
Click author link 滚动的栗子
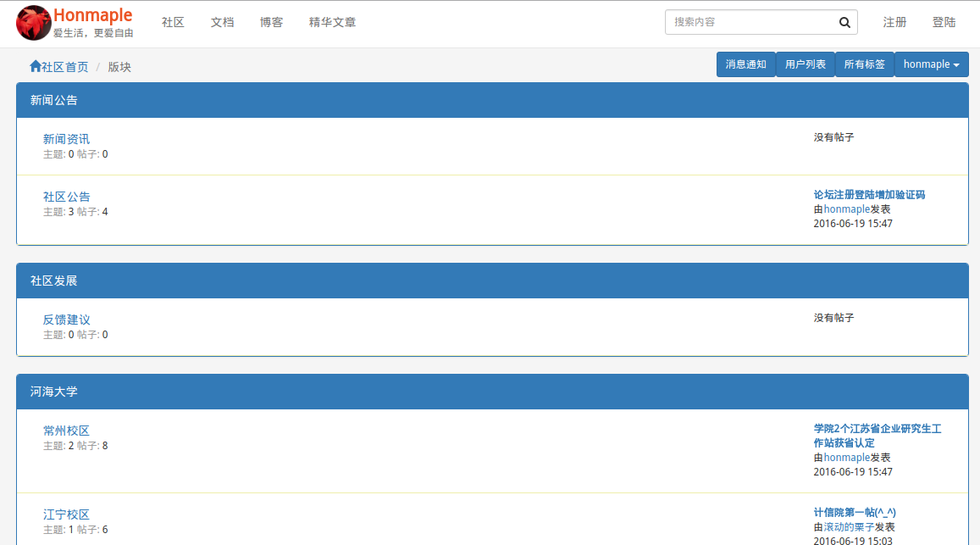coord(849,527)
